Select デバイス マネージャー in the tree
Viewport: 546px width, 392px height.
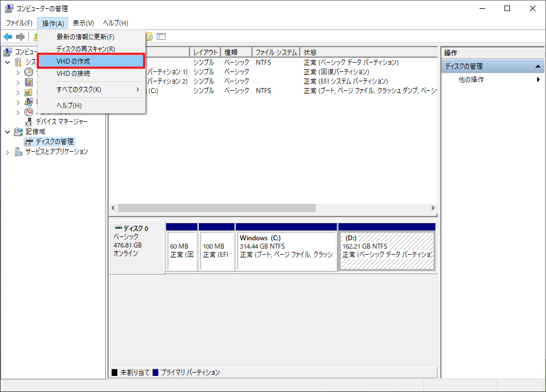pos(61,122)
